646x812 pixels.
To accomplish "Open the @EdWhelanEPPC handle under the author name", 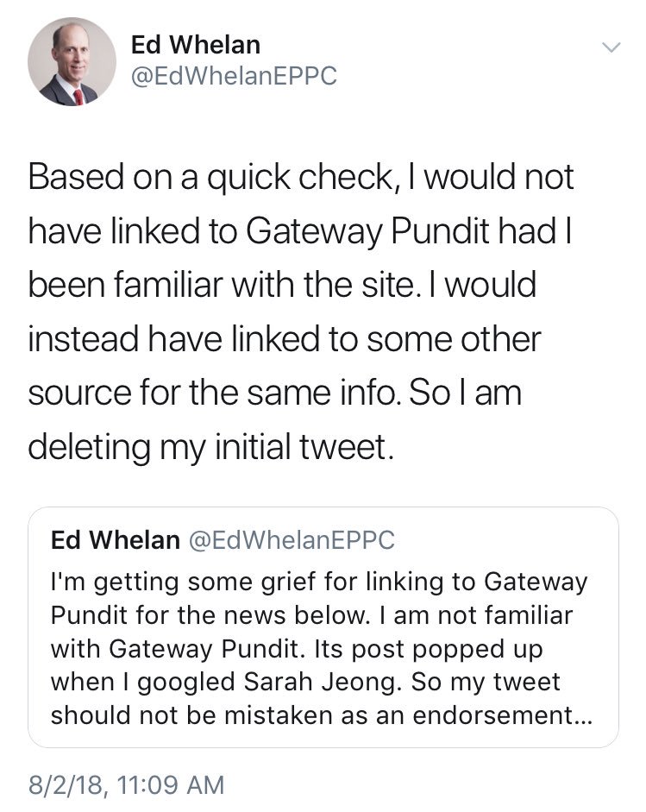I will tap(232, 77).
